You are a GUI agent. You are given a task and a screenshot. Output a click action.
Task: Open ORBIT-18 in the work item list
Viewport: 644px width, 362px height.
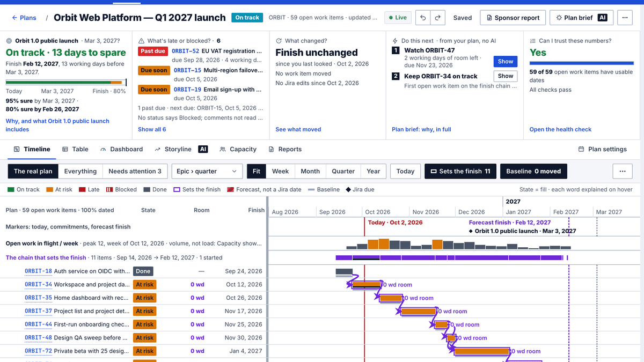tap(38, 271)
